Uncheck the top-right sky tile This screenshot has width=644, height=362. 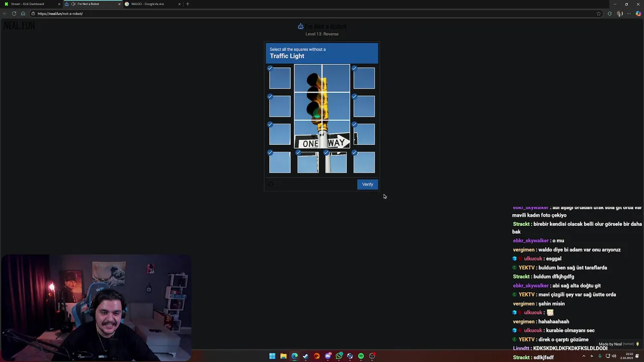click(x=364, y=78)
